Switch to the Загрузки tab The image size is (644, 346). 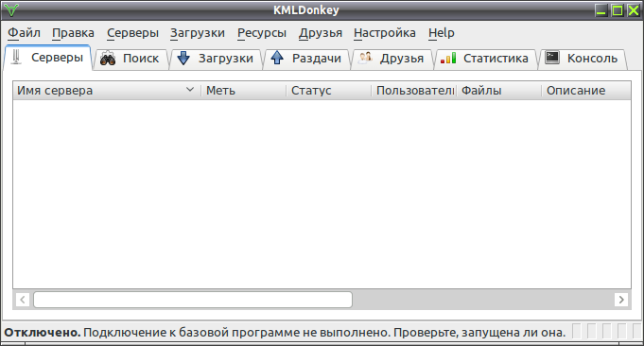[216, 59]
